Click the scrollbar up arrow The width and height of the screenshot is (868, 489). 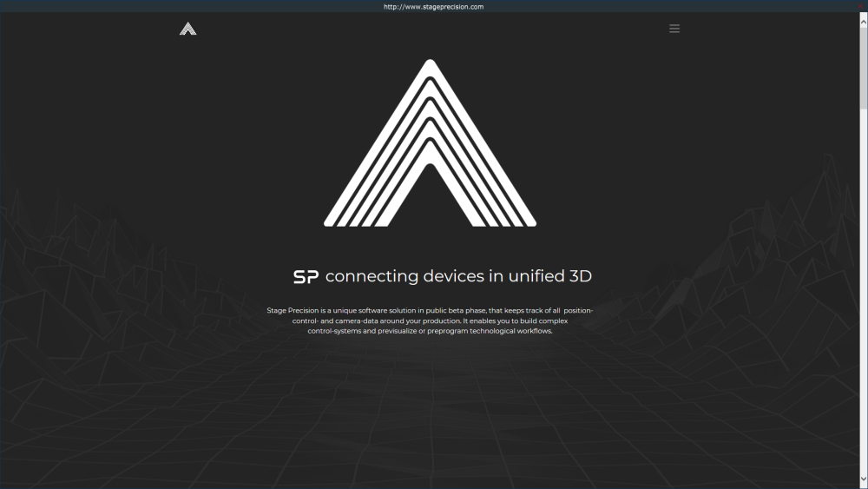click(x=864, y=22)
